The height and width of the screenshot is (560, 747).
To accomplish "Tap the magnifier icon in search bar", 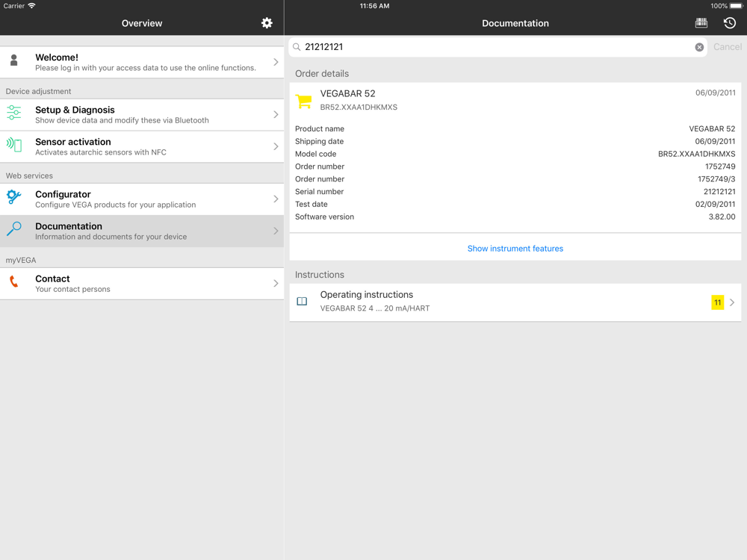I will pos(297,46).
